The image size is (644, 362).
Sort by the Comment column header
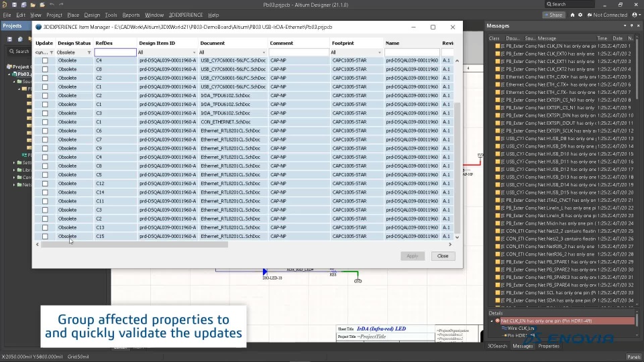[x=299, y=43]
